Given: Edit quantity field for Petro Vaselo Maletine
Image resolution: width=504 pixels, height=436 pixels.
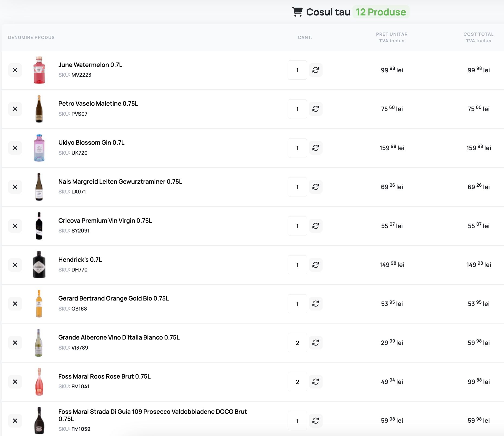Looking at the screenshot, I should pyautogui.click(x=297, y=109).
